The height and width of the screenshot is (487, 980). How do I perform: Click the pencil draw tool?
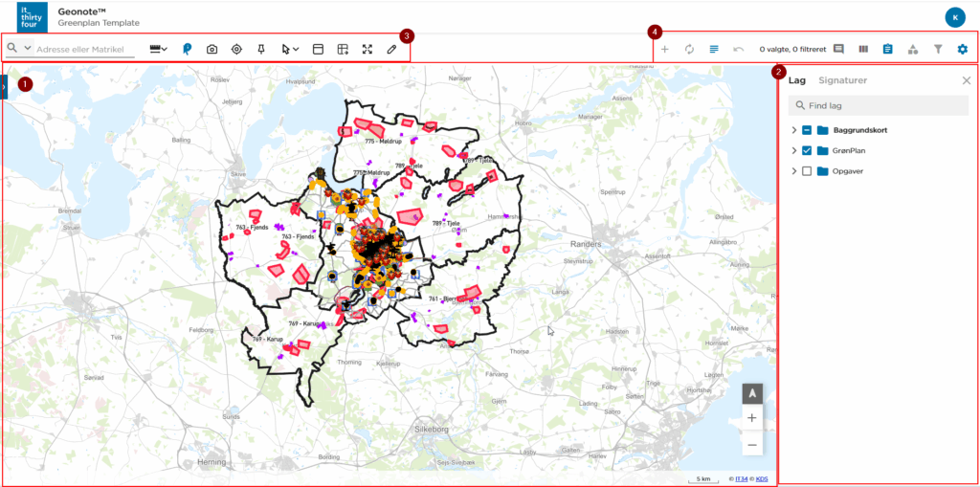point(391,49)
